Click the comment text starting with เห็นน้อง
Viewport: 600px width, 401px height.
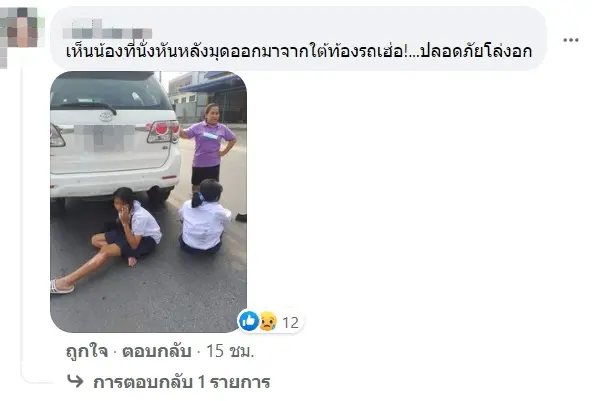pos(298,52)
